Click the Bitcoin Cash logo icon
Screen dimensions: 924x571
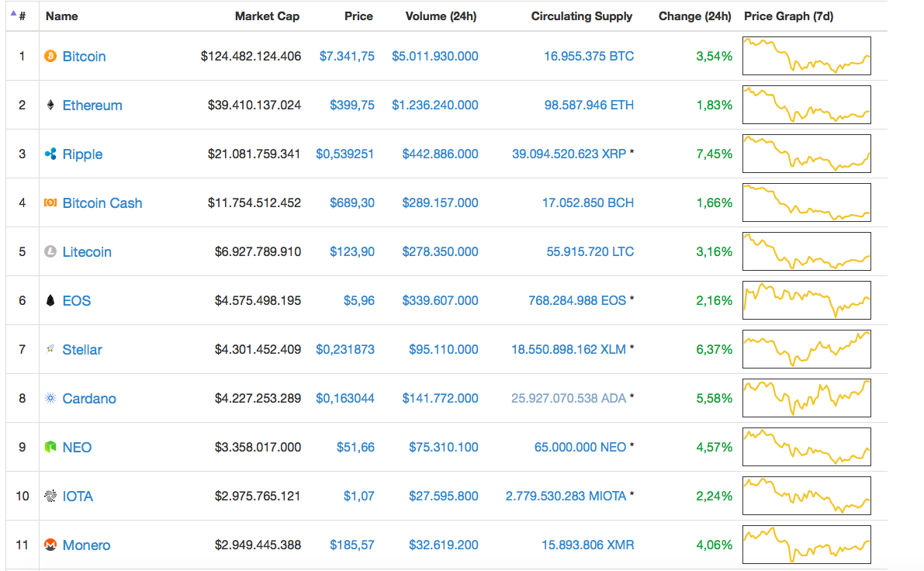point(50,203)
